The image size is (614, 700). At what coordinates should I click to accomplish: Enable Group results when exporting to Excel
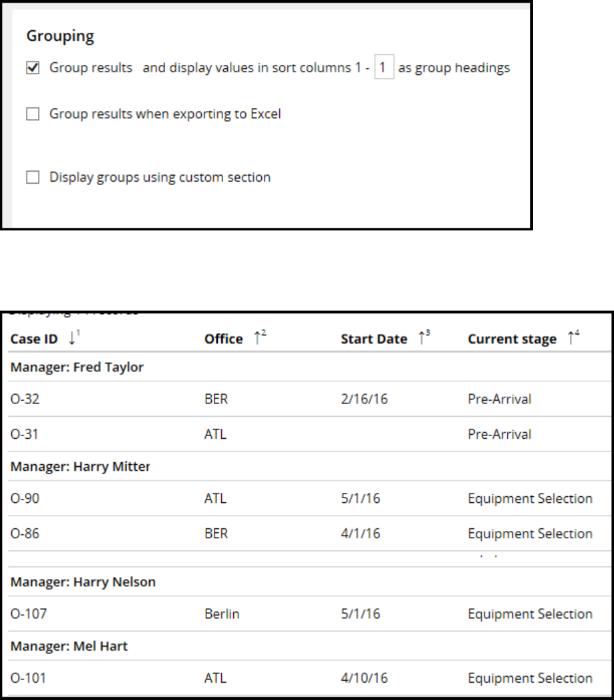(x=33, y=114)
